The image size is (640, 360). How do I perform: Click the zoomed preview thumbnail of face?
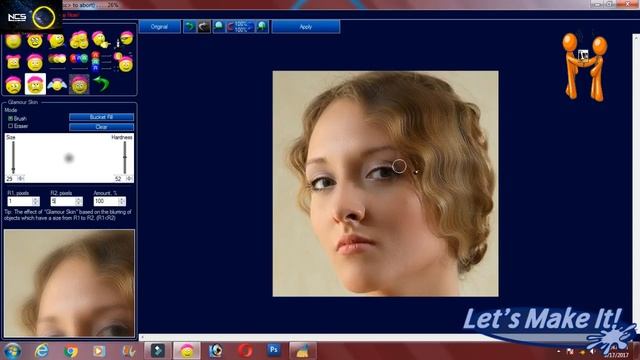[x=69, y=283]
